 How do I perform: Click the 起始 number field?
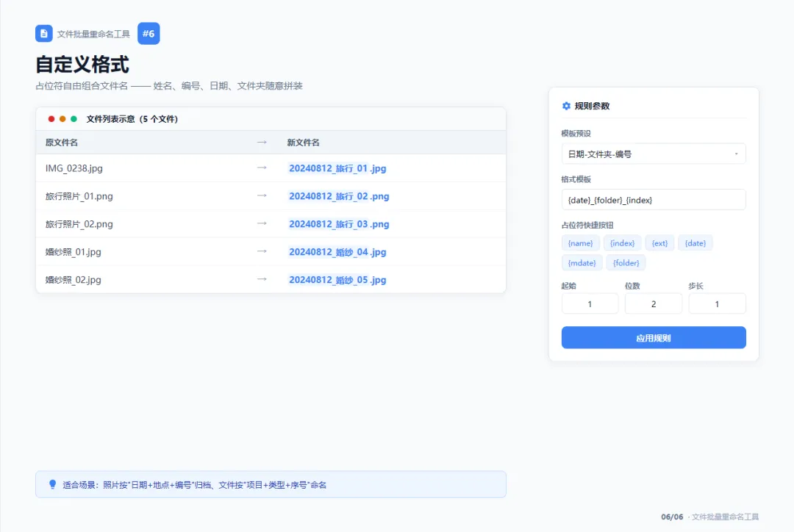coord(590,303)
